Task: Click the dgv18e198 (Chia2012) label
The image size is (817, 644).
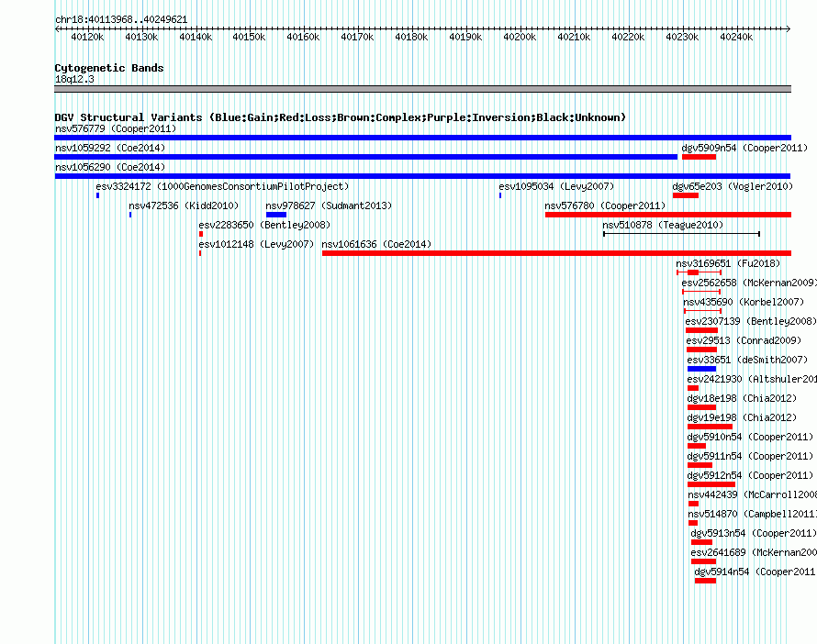Action: [x=742, y=398]
